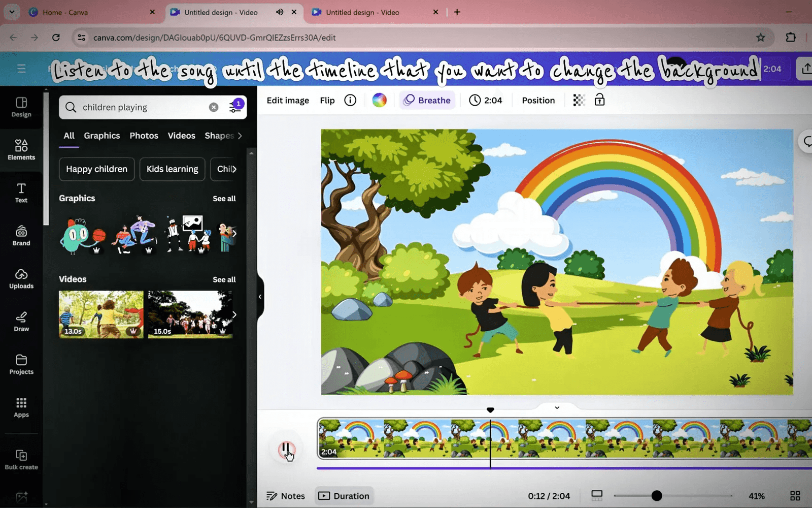This screenshot has width=812, height=508.
Task: Select the 15.0s kids running video thumbnail
Action: [x=190, y=314]
